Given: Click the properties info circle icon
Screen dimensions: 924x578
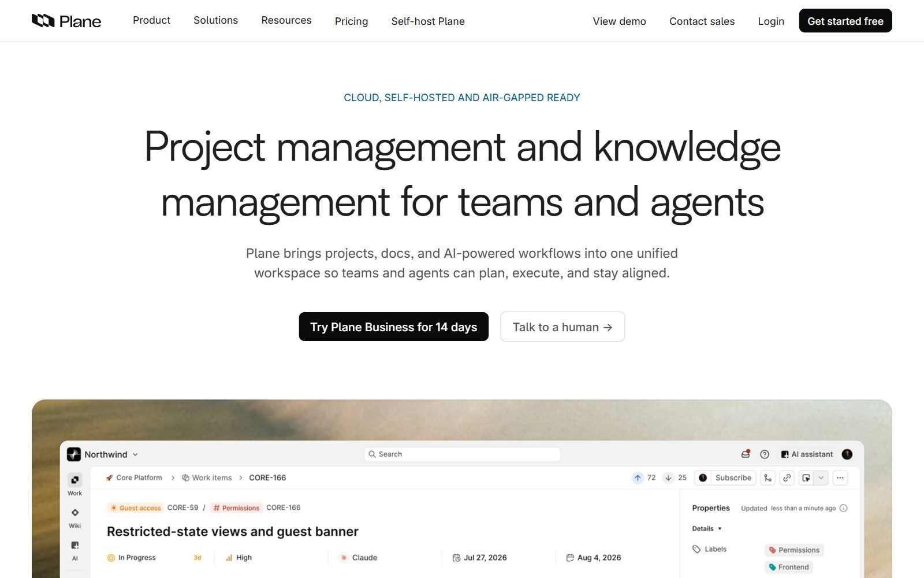Looking at the screenshot, I should [843, 508].
